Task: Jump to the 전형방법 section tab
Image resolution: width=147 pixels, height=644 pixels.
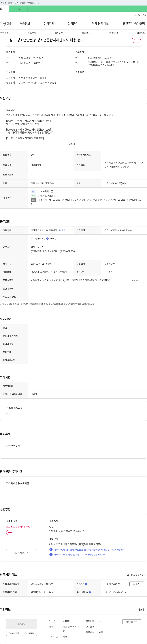Action: click(x=113, y=33)
